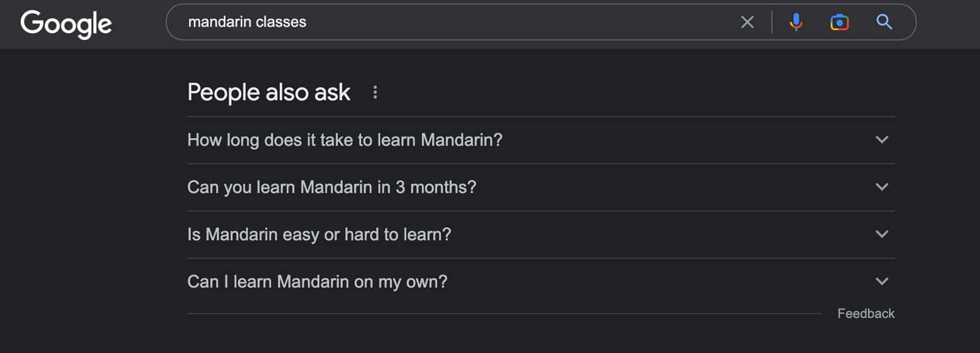Clear the search query with the X icon
Viewport: 980px width, 353px height.
pyautogui.click(x=748, y=22)
